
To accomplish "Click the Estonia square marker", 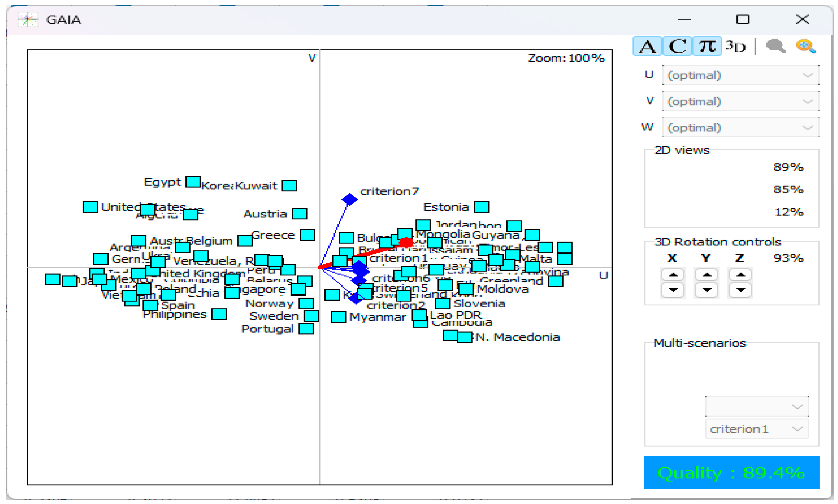I will (x=481, y=206).
